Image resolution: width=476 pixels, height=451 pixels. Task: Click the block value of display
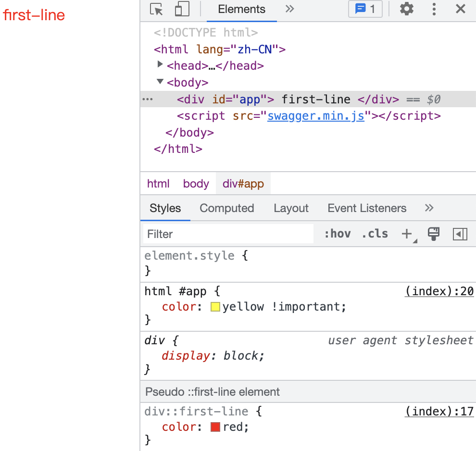tap(241, 356)
